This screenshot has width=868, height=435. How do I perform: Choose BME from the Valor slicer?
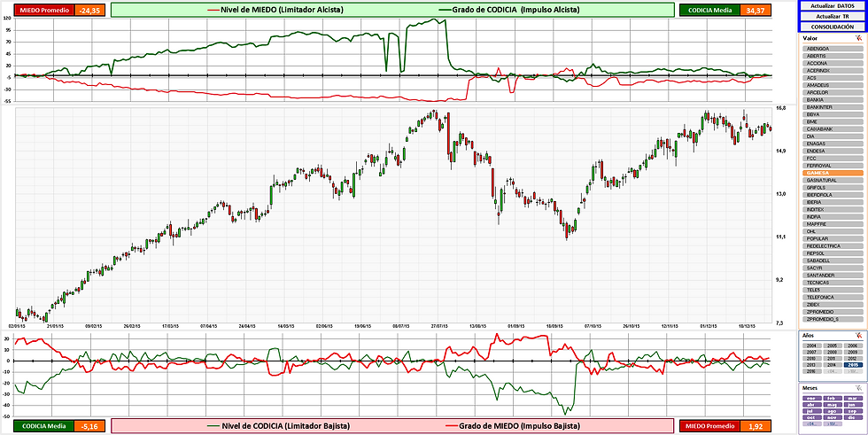coord(833,121)
